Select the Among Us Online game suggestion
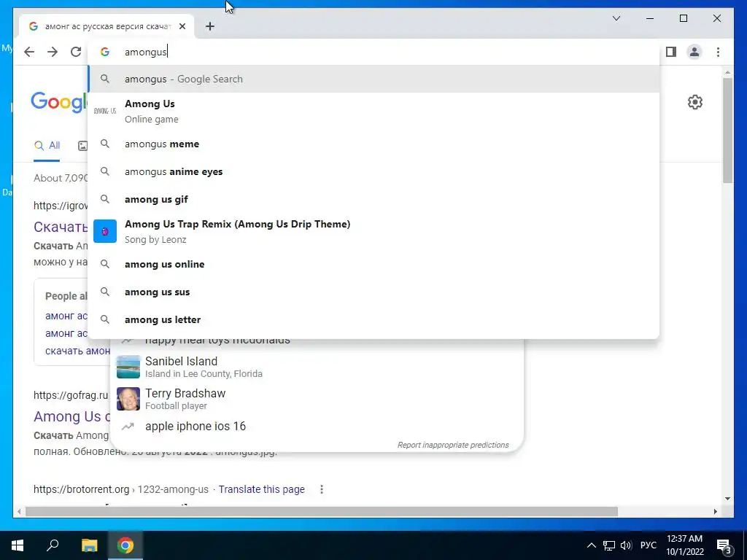Image resolution: width=747 pixels, height=560 pixels. [374, 111]
